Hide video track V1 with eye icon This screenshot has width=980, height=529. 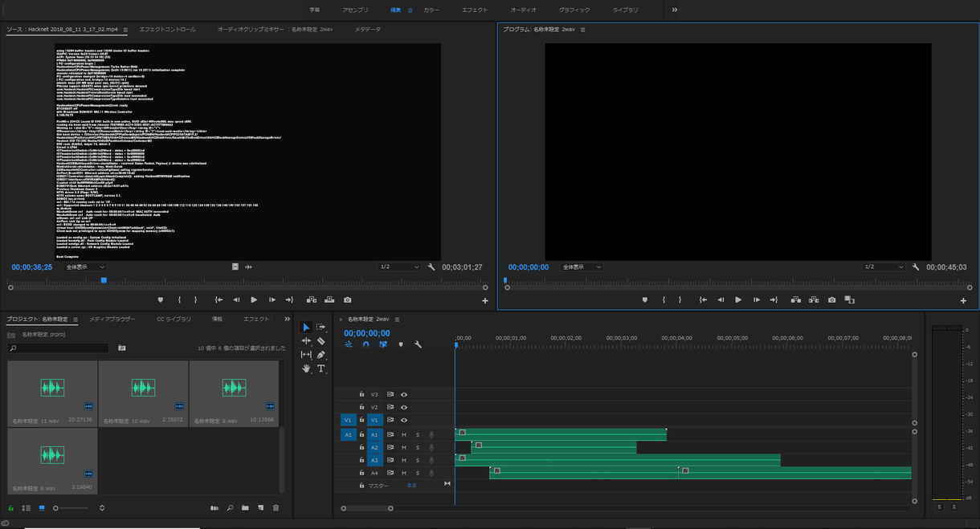pyautogui.click(x=404, y=420)
